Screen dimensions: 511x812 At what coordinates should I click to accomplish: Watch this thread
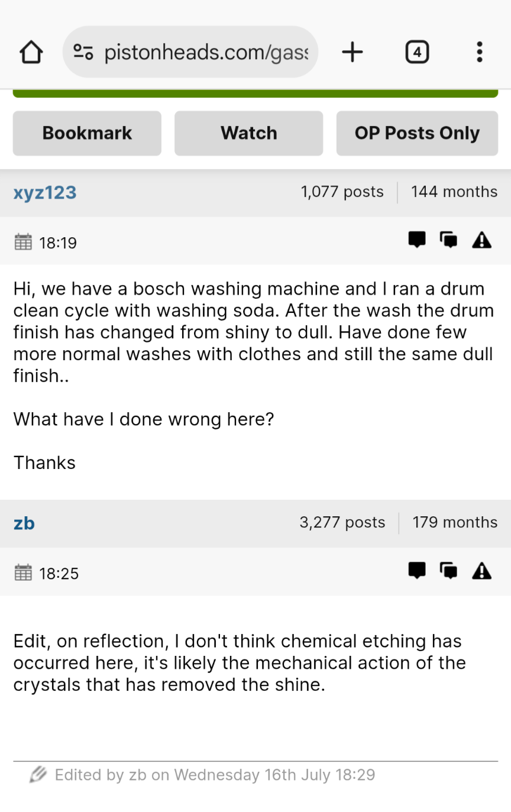(x=248, y=133)
